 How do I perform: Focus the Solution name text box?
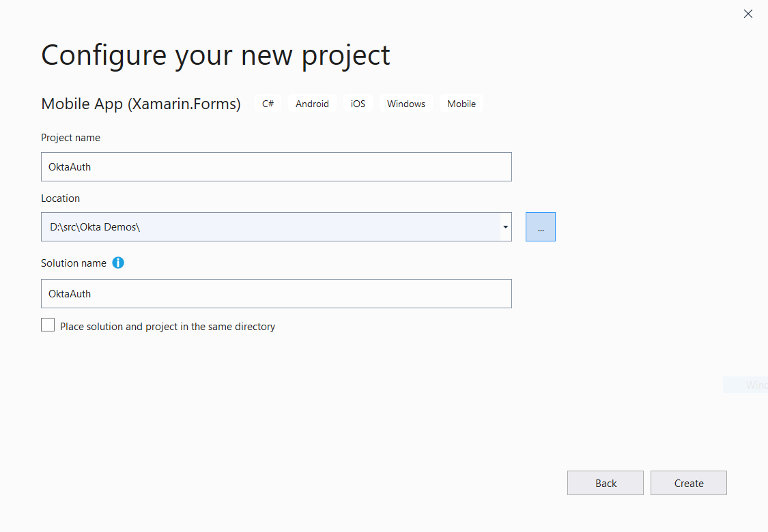tap(276, 293)
